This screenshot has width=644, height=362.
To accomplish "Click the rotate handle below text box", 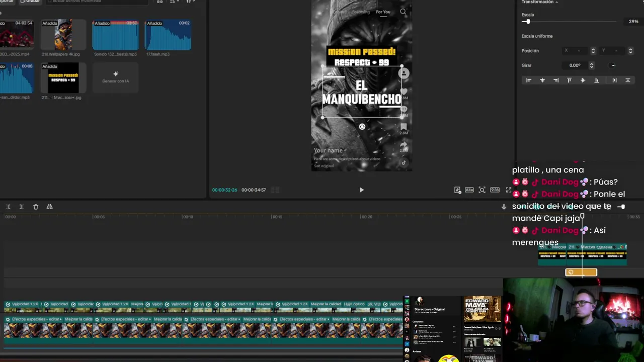I will click(x=362, y=127).
